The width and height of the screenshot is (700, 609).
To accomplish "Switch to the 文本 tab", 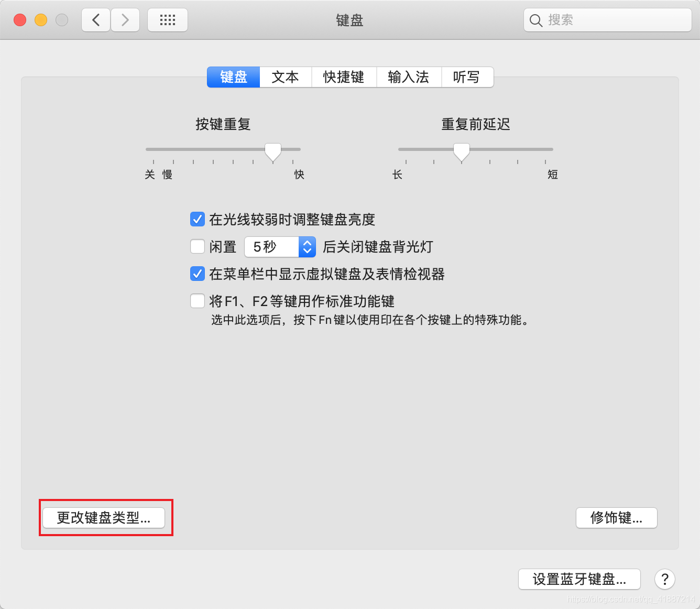I will pyautogui.click(x=286, y=77).
